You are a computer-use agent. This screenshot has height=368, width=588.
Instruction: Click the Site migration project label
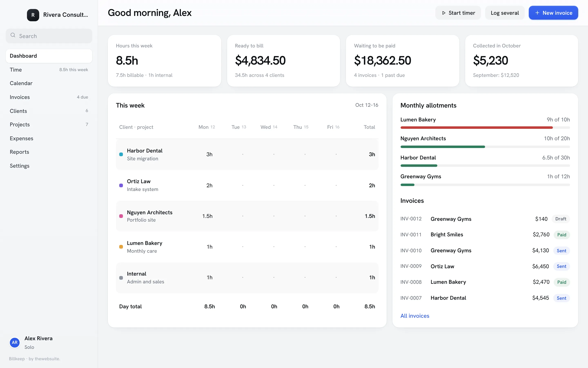142,158
